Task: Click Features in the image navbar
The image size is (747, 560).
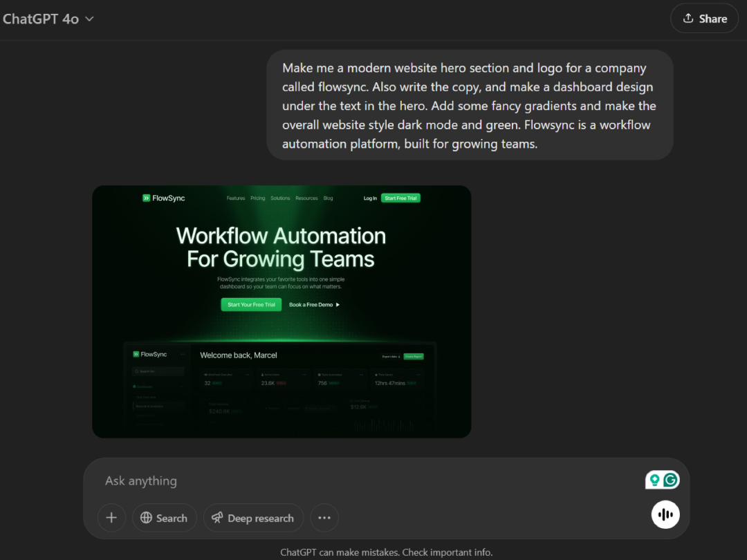Action: (x=236, y=198)
